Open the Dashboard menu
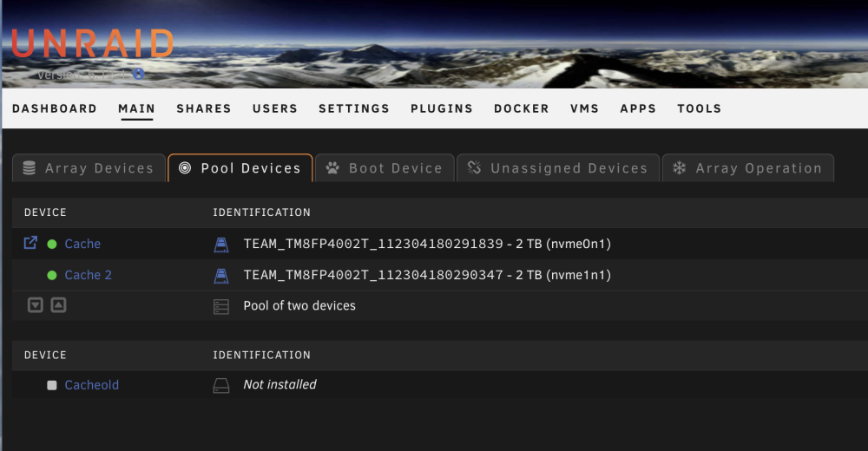 coord(54,108)
